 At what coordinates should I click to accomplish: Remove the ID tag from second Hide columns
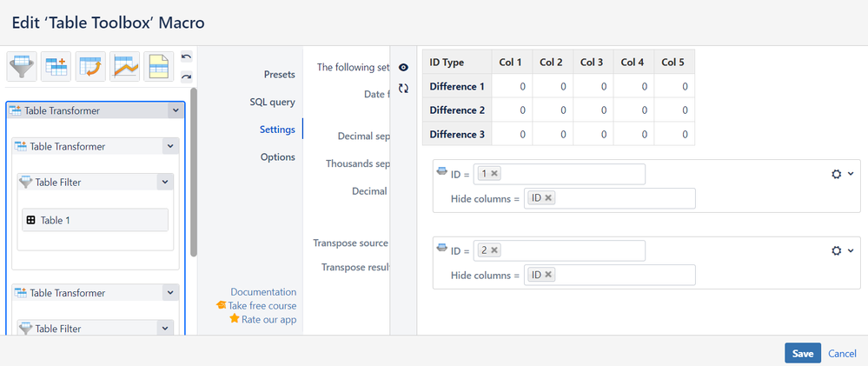pyautogui.click(x=548, y=275)
